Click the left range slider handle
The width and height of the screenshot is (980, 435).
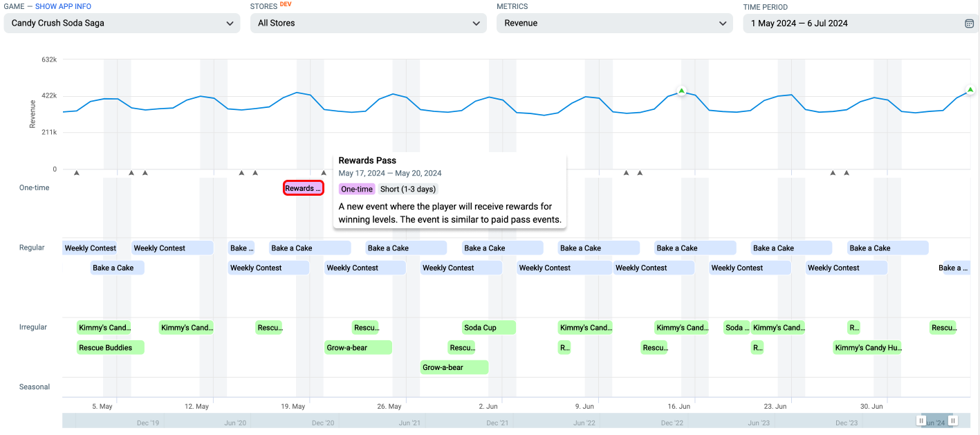coord(921,420)
